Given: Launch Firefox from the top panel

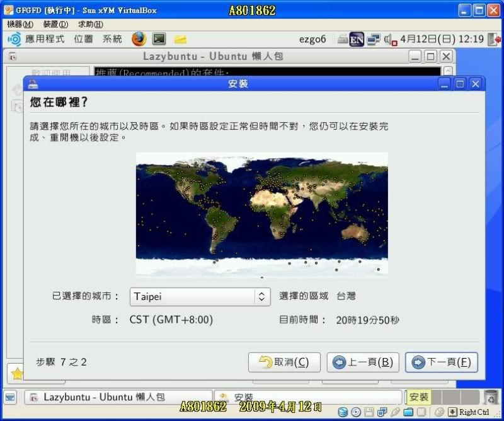Looking at the screenshot, I should pos(139,39).
